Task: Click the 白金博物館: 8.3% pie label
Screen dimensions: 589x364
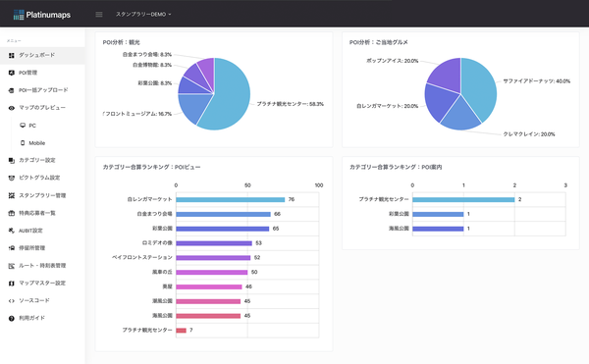Action: pos(152,65)
